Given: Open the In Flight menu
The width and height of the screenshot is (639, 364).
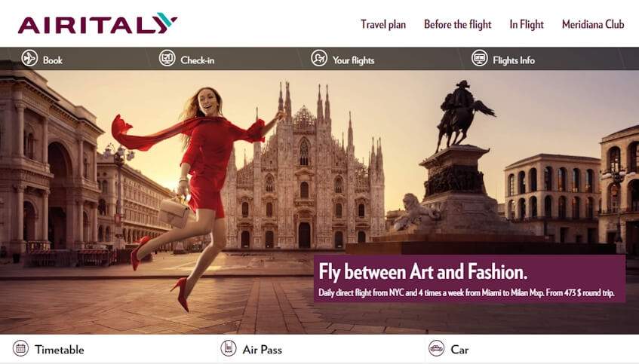Looking at the screenshot, I should click(x=527, y=24).
